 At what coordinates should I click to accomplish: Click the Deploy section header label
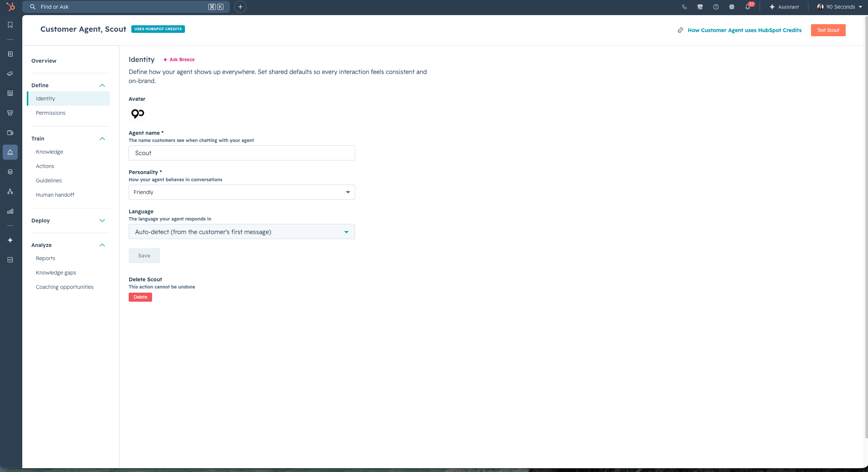(x=40, y=221)
